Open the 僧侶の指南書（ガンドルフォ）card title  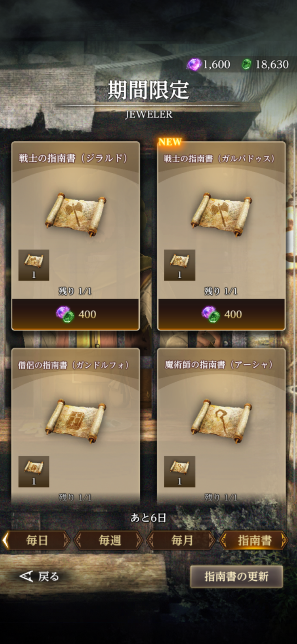tap(73, 365)
